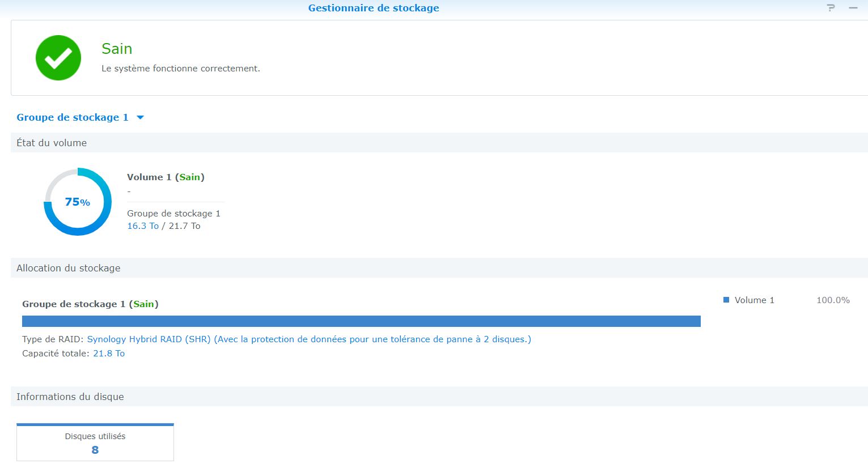Screen dimensions: 868x468
Task: Expand the Groupe de stockage 1 dropdown arrow
Action: [x=141, y=118]
